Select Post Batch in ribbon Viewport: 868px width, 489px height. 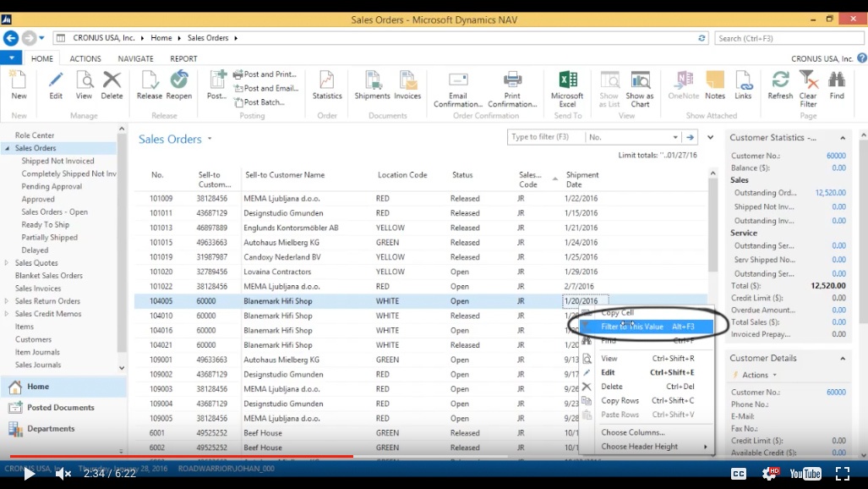pos(259,102)
